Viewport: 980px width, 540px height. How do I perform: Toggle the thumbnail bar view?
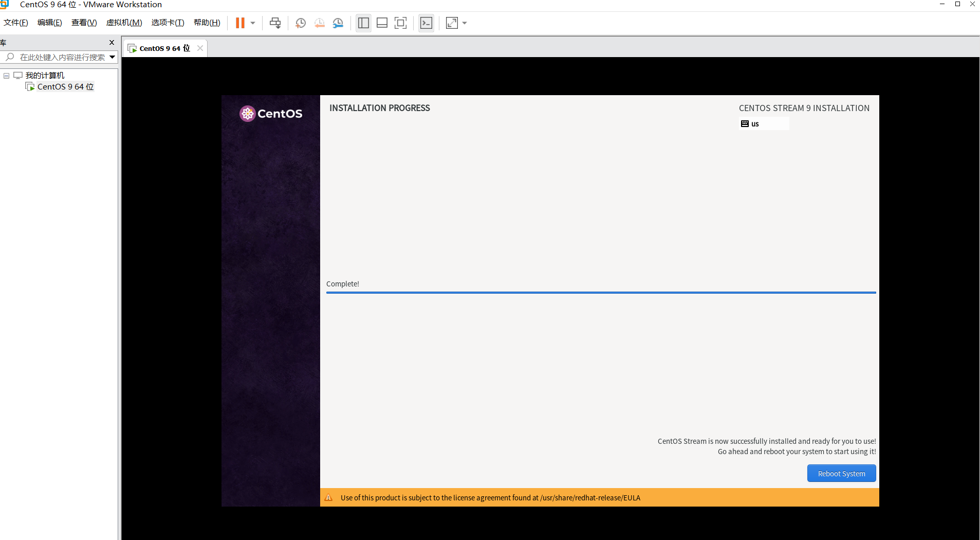coord(382,23)
